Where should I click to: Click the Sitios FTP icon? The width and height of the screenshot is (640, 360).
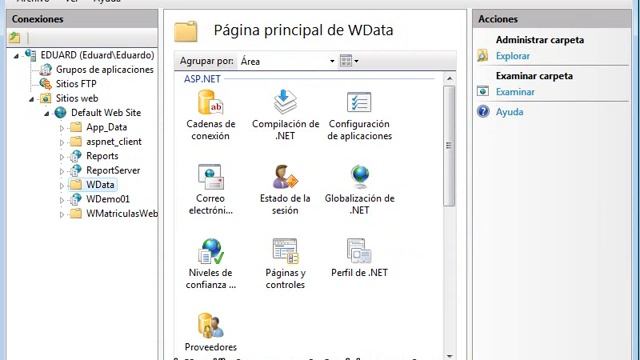(45, 84)
